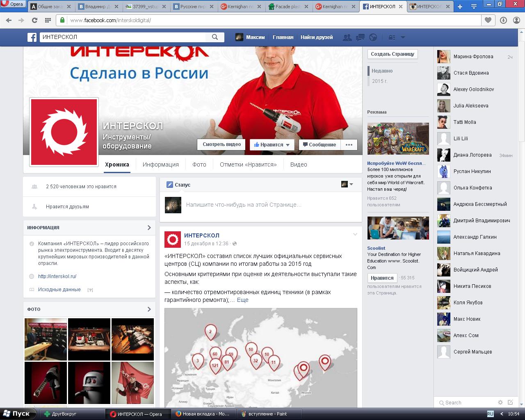The width and height of the screenshot is (525, 420).
Task: Click map pin labeled 32
Action: (256, 361)
